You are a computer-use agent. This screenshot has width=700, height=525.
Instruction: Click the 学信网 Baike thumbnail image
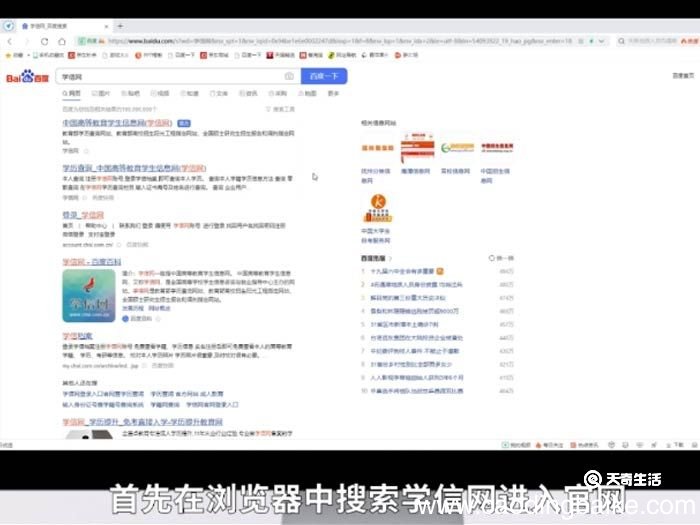click(x=89, y=296)
